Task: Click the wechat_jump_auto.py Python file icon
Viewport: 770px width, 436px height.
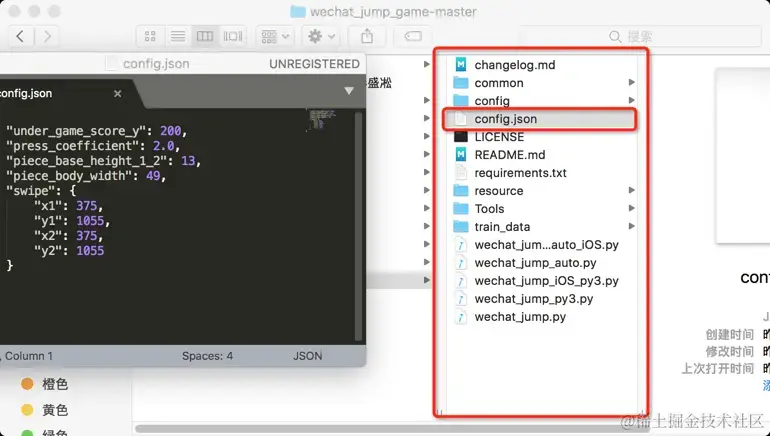Action: click(x=461, y=263)
